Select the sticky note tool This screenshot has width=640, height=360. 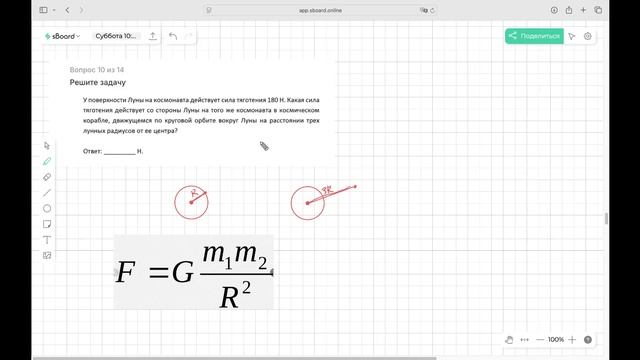point(47,224)
